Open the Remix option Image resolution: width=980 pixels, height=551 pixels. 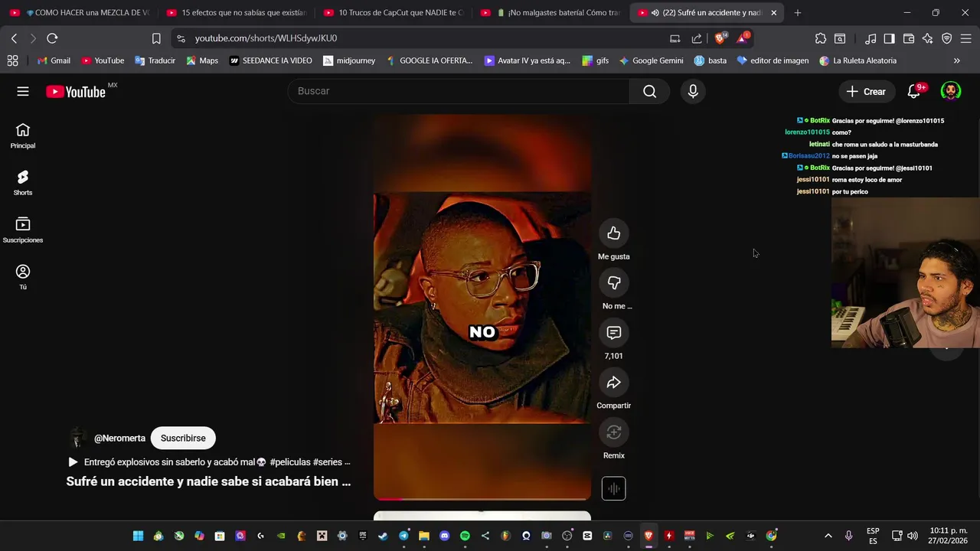click(x=613, y=432)
